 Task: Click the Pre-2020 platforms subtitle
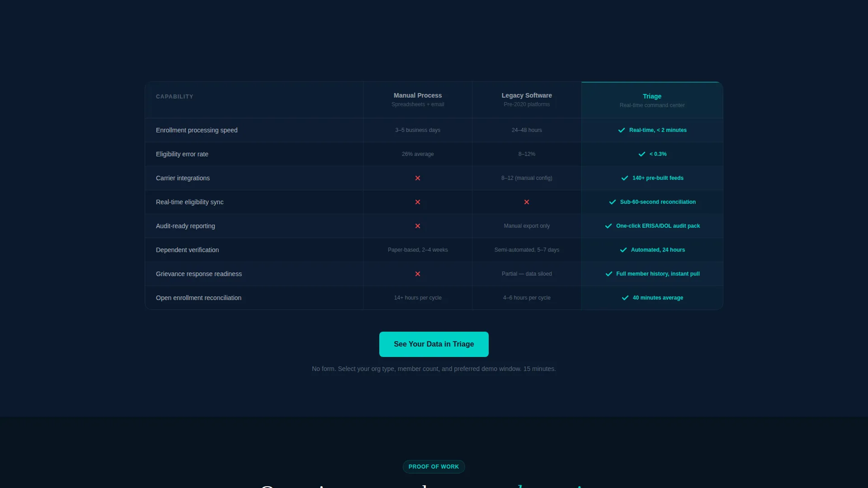point(527,104)
